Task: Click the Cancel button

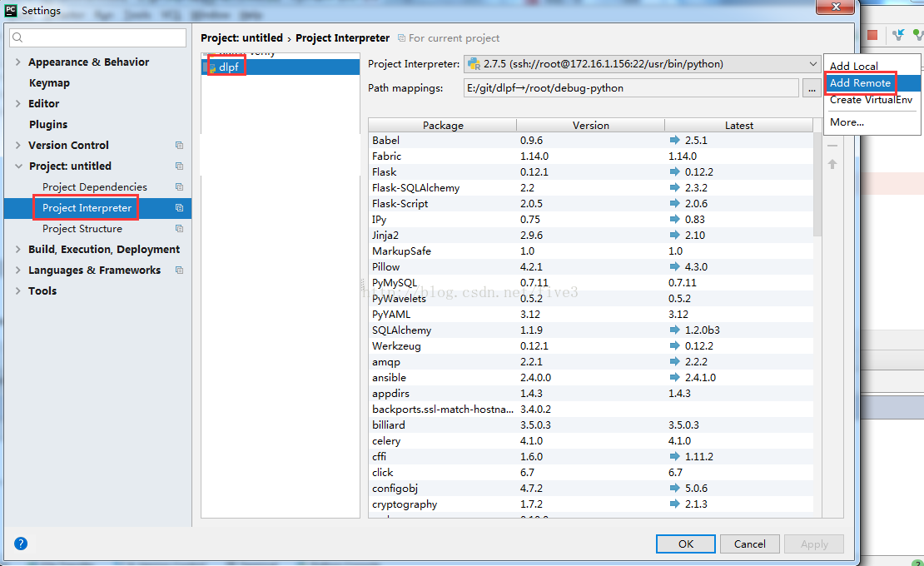Action: coord(749,544)
